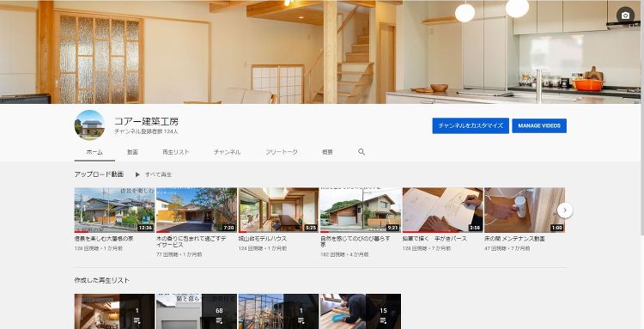Viewport: 644px width, 329px height.
Task: Click the next arrow on uploaded videos row
Action: pyautogui.click(x=565, y=210)
